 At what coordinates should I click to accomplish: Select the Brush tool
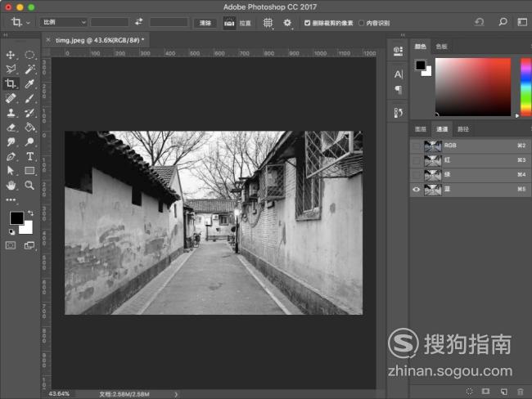click(29, 98)
